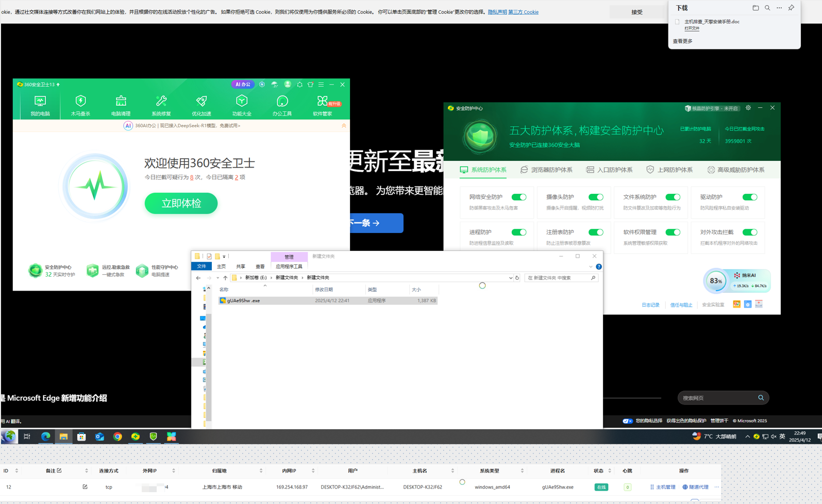Screen dimensions: 822x504
Task: Click the Explorer help question mark icon
Action: coord(599,266)
